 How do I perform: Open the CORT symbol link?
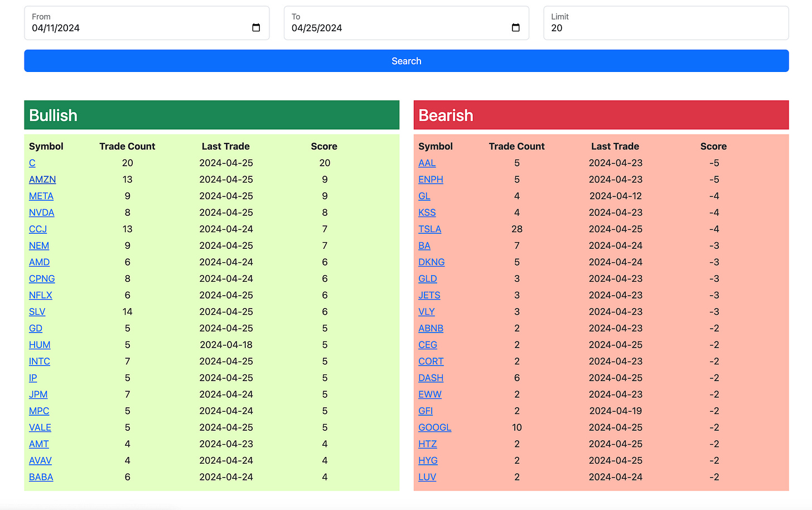[x=431, y=362]
